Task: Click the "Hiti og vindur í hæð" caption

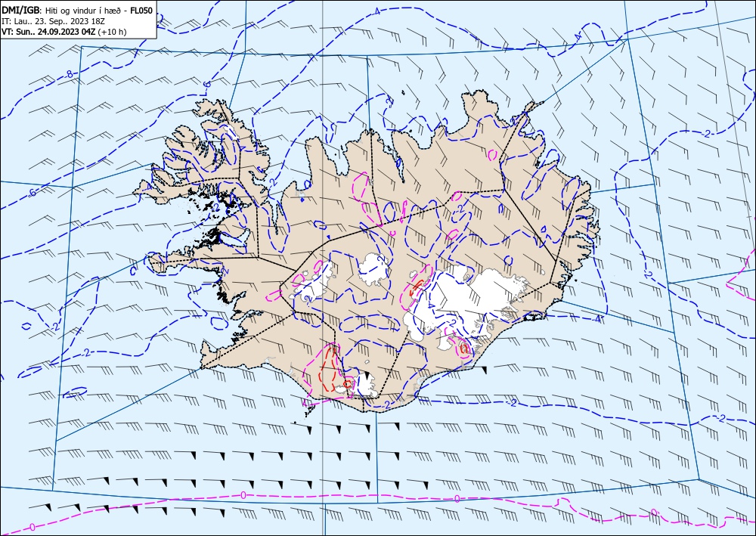Action: pos(82,11)
